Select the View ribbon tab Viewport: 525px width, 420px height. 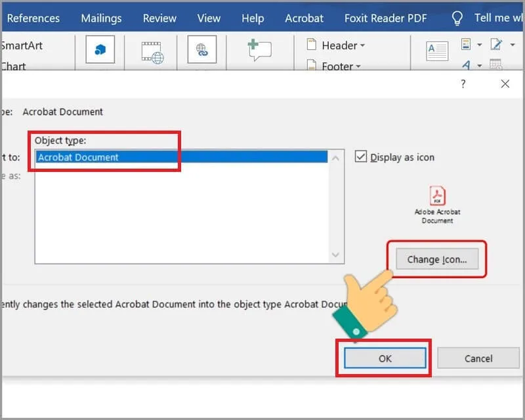[x=209, y=18]
